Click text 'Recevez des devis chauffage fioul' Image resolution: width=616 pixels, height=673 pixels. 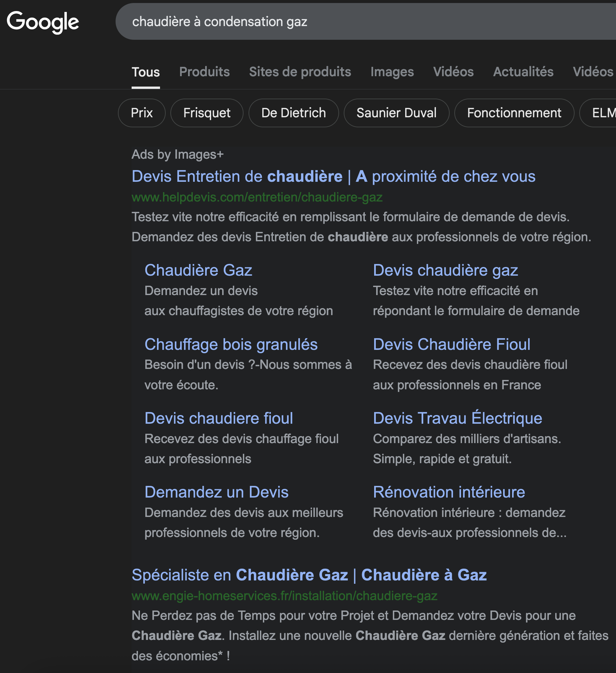[242, 439]
